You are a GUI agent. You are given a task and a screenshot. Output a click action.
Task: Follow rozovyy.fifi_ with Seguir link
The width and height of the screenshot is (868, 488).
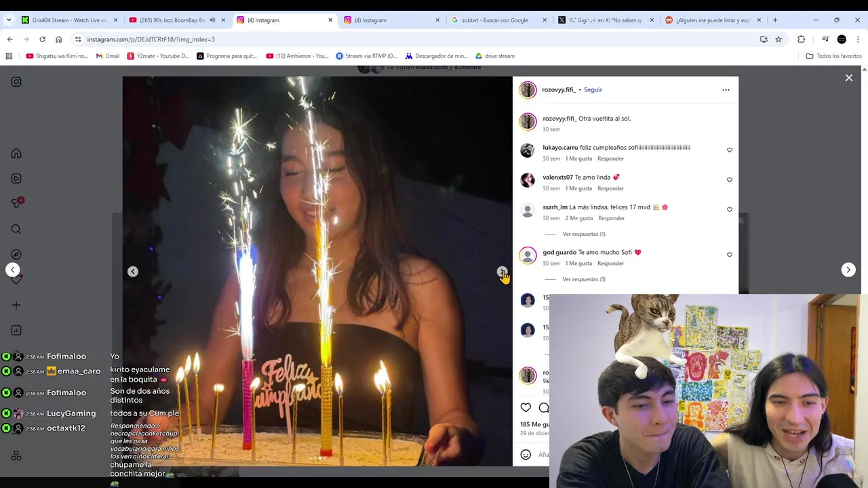593,89
